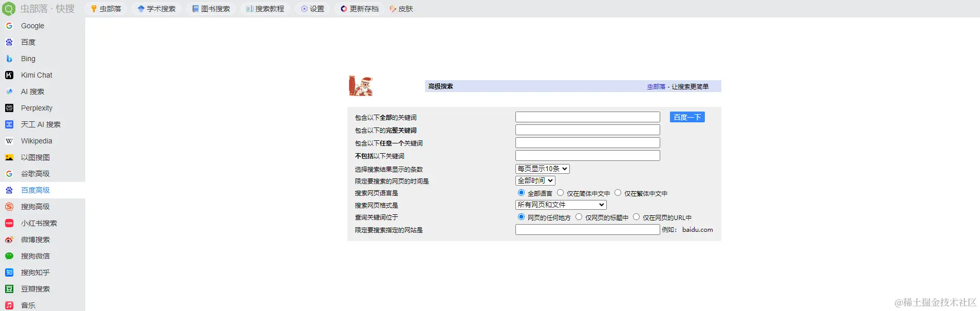Open 皮肤 skin option in top bar
This screenshot has width=980, height=311.
tap(401, 9)
